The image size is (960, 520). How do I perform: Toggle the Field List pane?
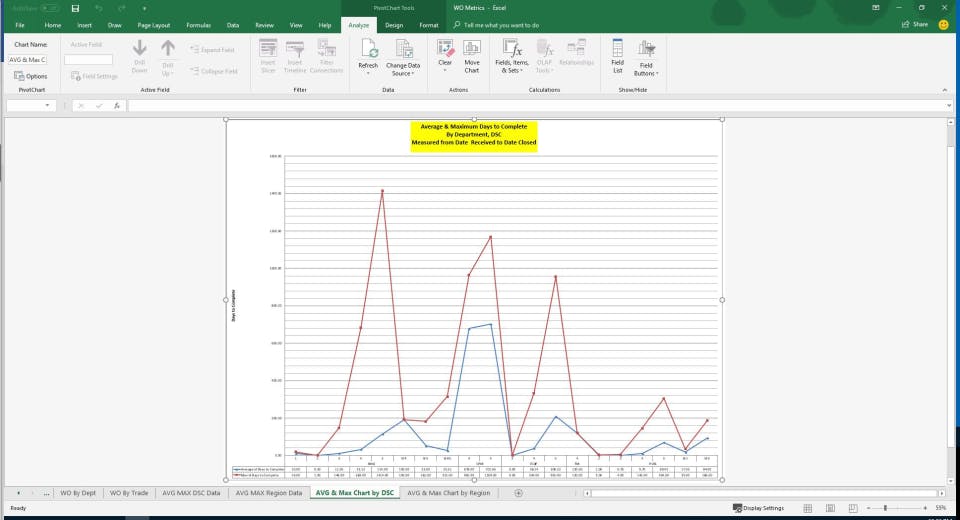pos(617,56)
